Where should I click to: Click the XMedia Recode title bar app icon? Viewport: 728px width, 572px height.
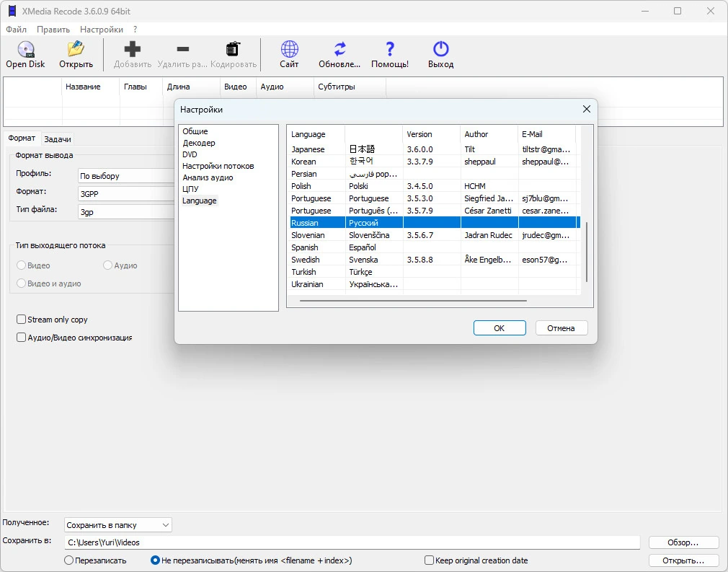pos(12,11)
